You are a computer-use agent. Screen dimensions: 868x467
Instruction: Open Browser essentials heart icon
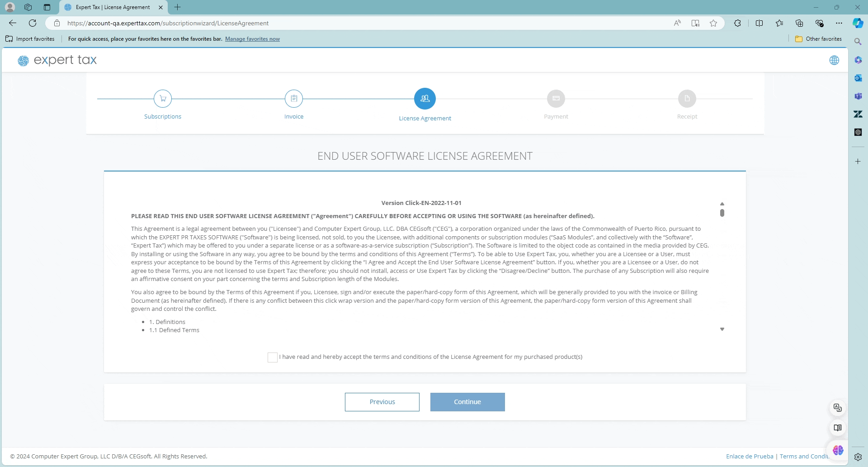click(820, 23)
